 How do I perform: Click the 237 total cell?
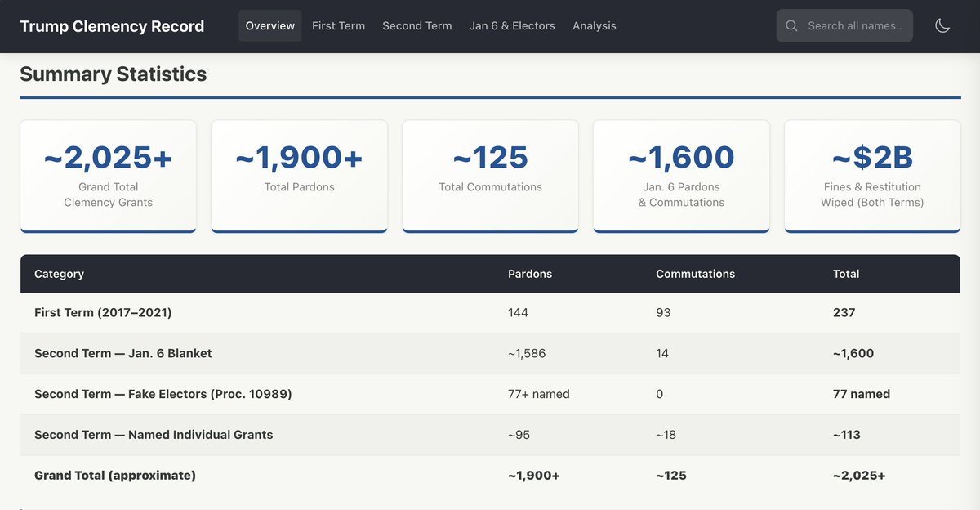pos(844,312)
